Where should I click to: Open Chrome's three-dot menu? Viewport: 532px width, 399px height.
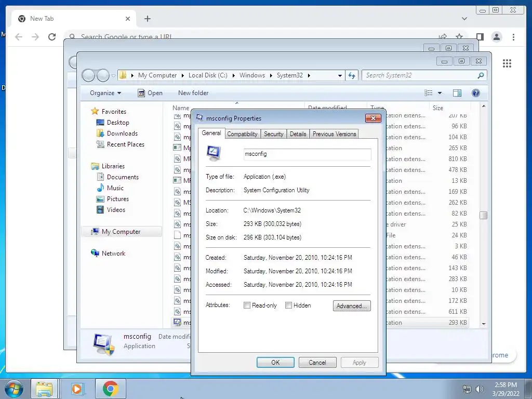click(x=513, y=37)
